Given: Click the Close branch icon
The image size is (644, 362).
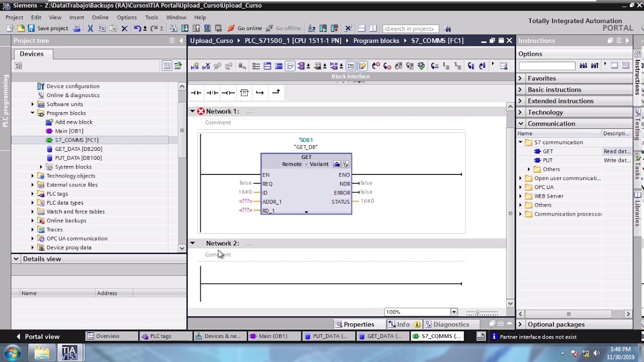Looking at the screenshot, I should [x=276, y=93].
